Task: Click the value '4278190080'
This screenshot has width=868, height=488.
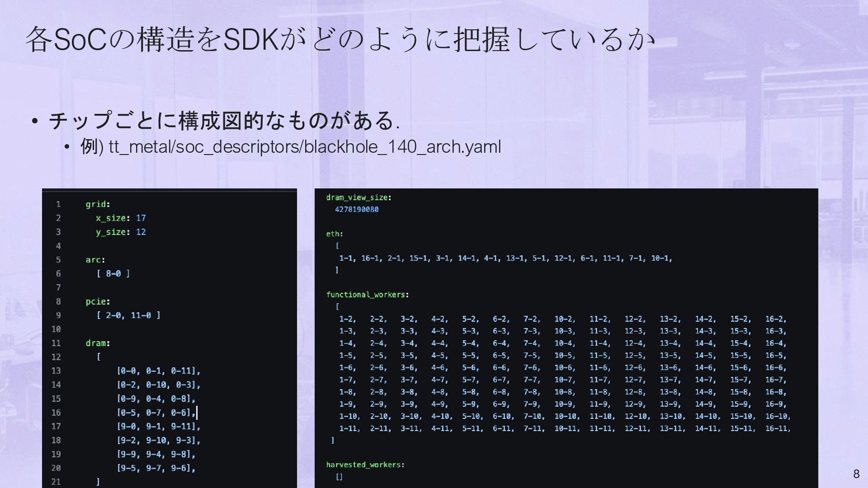Action: point(357,210)
